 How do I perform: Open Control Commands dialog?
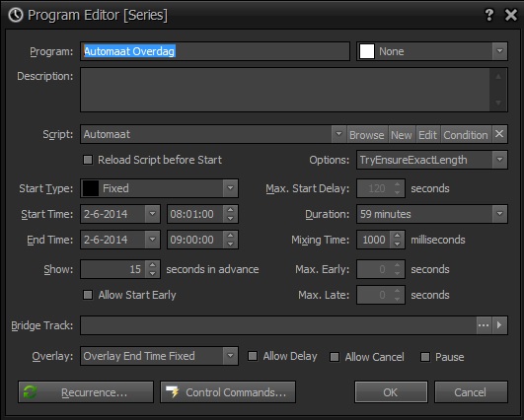point(228,392)
